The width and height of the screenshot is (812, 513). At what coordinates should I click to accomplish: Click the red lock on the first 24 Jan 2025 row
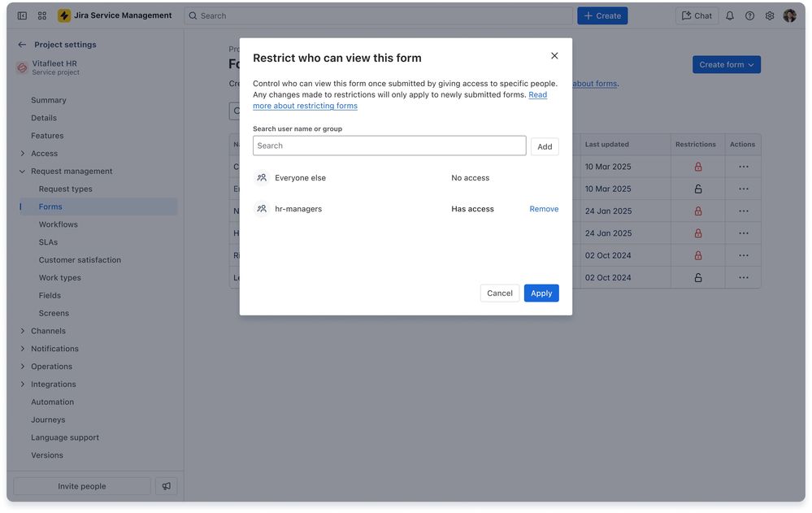[x=697, y=211]
